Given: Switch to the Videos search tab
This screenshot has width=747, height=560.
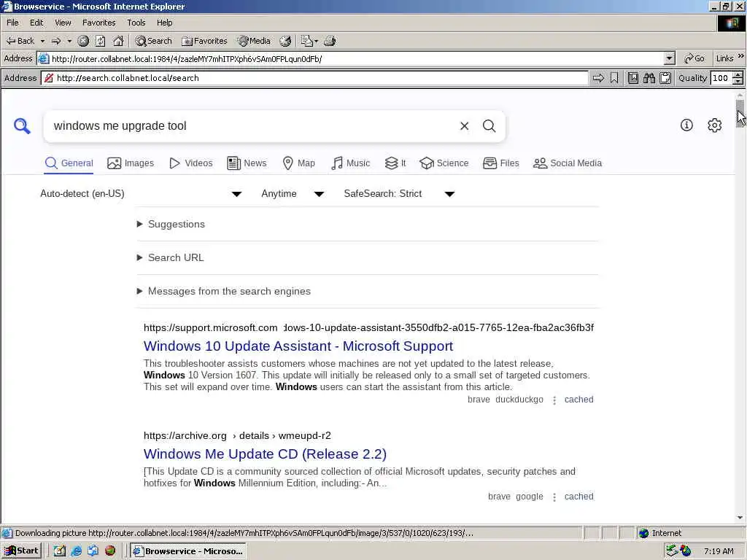Looking at the screenshot, I should pyautogui.click(x=191, y=163).
